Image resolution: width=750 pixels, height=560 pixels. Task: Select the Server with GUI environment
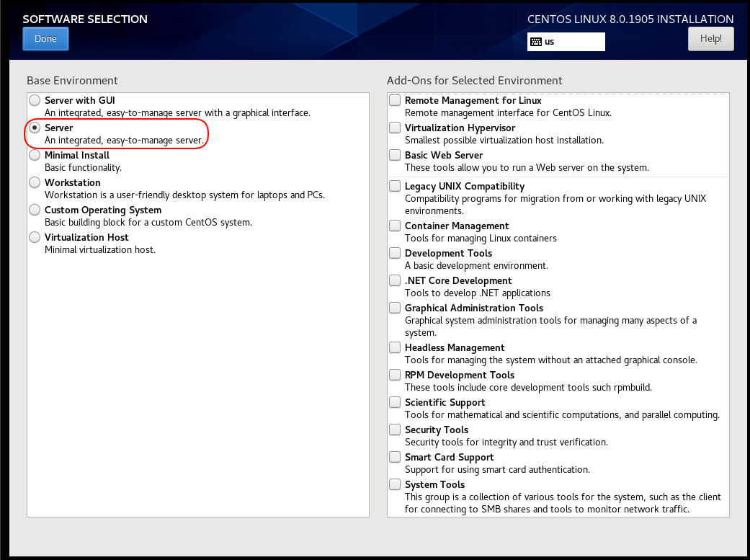pyautogui.click(x=34, y=100)
